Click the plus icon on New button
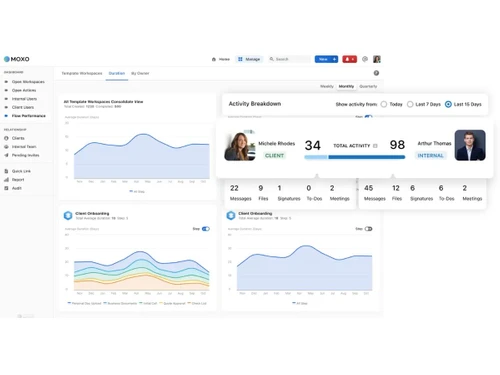Screen dimensions: 500x375 coord(334,59)
